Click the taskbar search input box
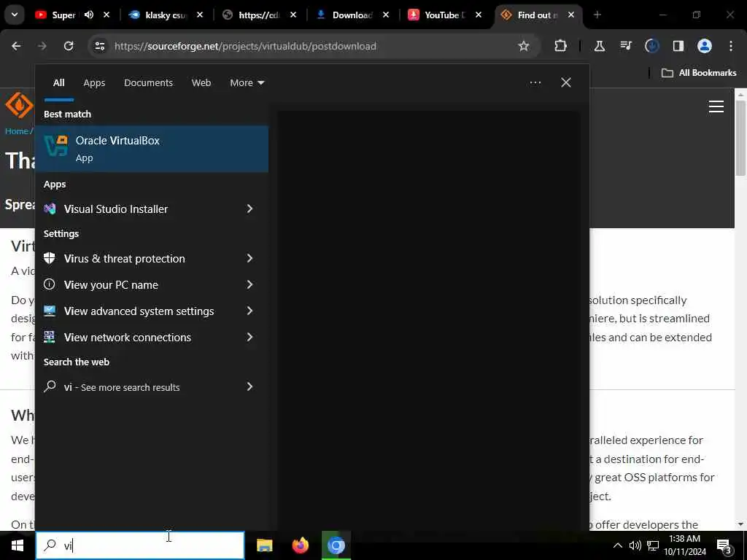Image resolution: width=747 pixels, height=560 pixels. coord(140,545)
